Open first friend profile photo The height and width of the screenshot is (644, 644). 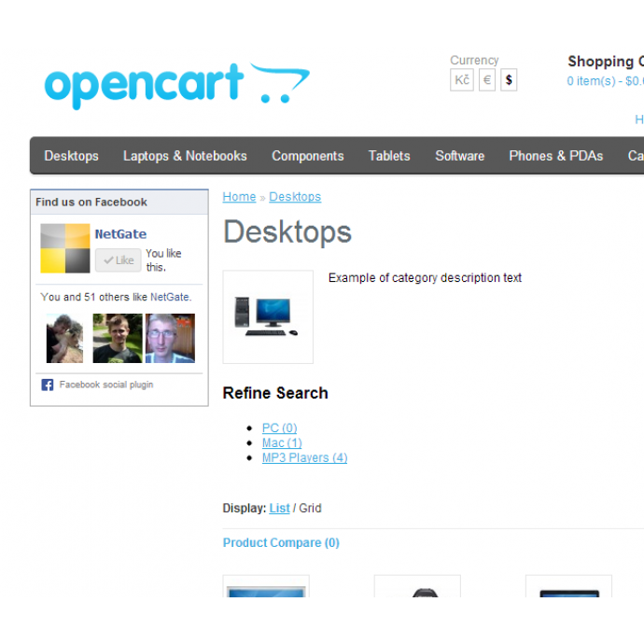(64, 339)
